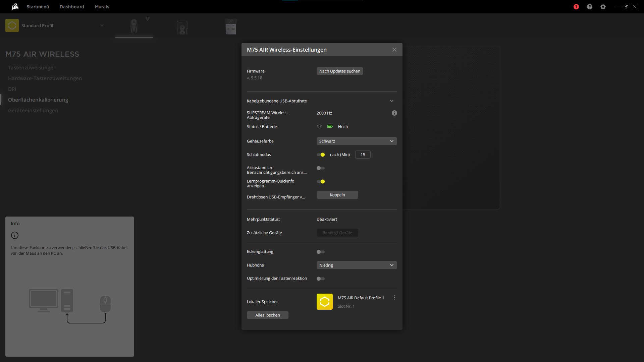
Task: Disable the Schlafmodus toggle
Action: click(x=321, y=155)
